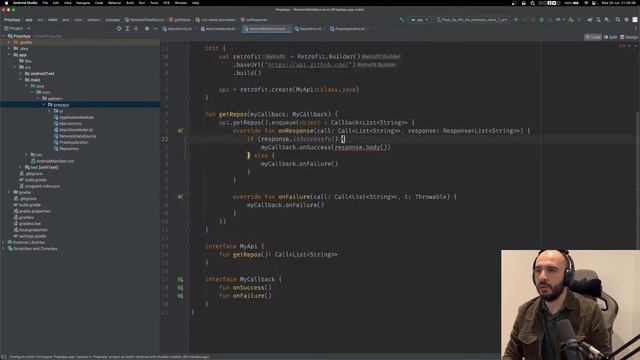Click Expand All icon in Project panel
The width and height of the screenshot is (640, 360).
click(127, 29)
